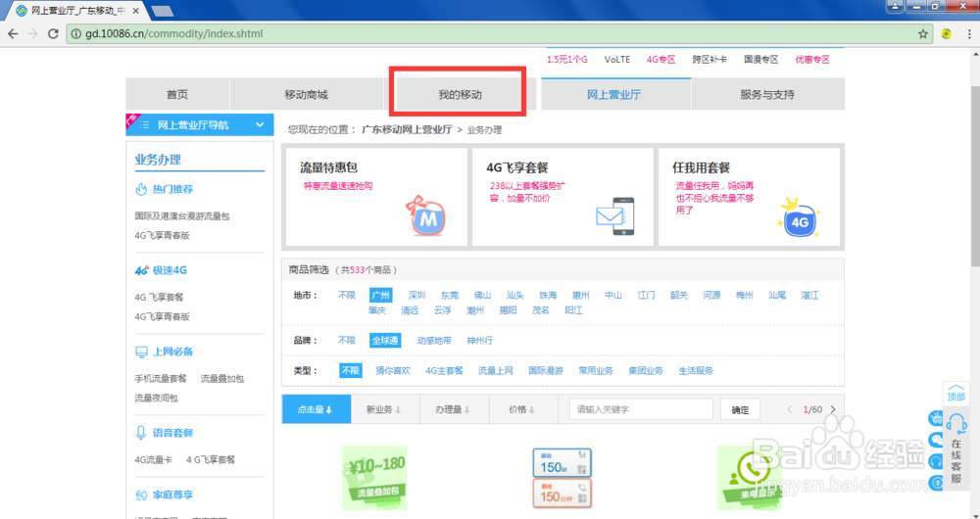
Task: Click the shopping cart floating icon
Action: (x=936, y=418)
